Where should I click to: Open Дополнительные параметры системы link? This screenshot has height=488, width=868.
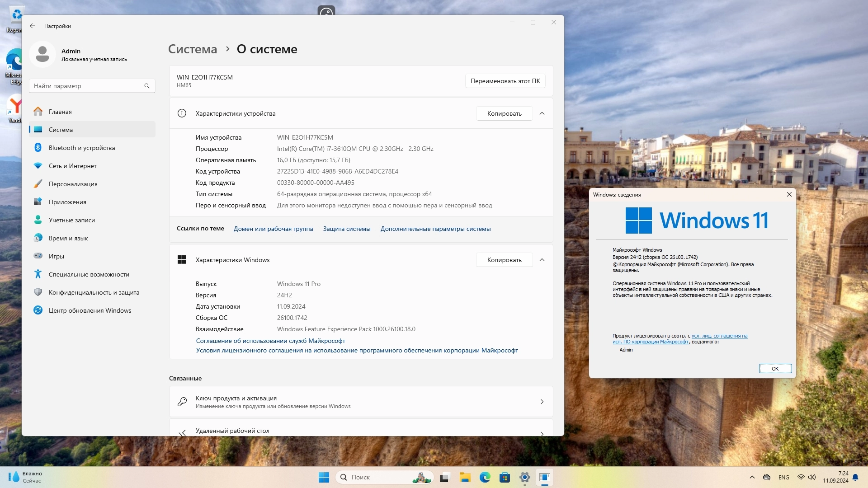(x=435, y=229)
